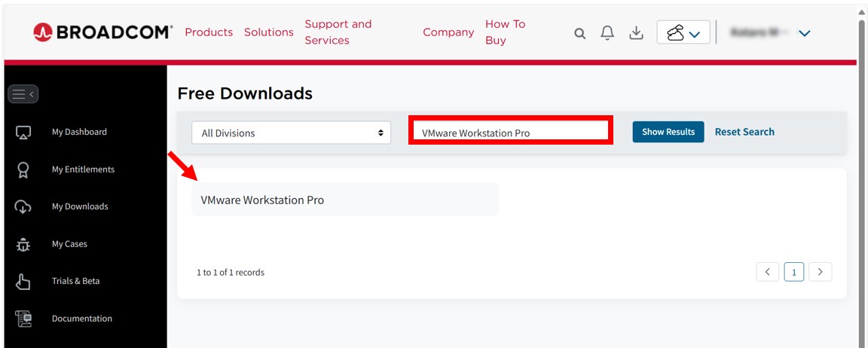Click the Trials & Beta hand icon
Viewport: 868px width, 348px height.
point(23,282)
